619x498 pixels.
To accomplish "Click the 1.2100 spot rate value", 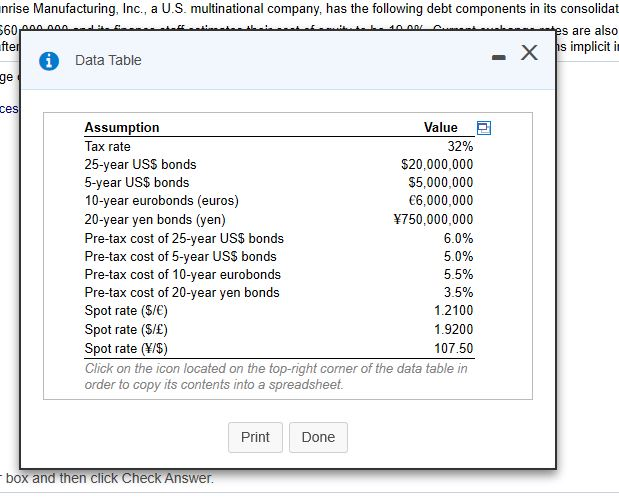I will (454, 311).
